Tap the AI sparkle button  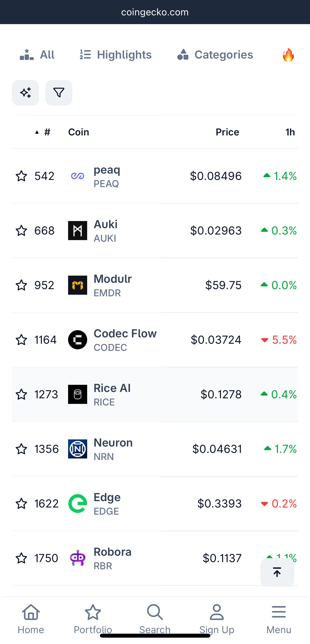(x=25, y=93)
